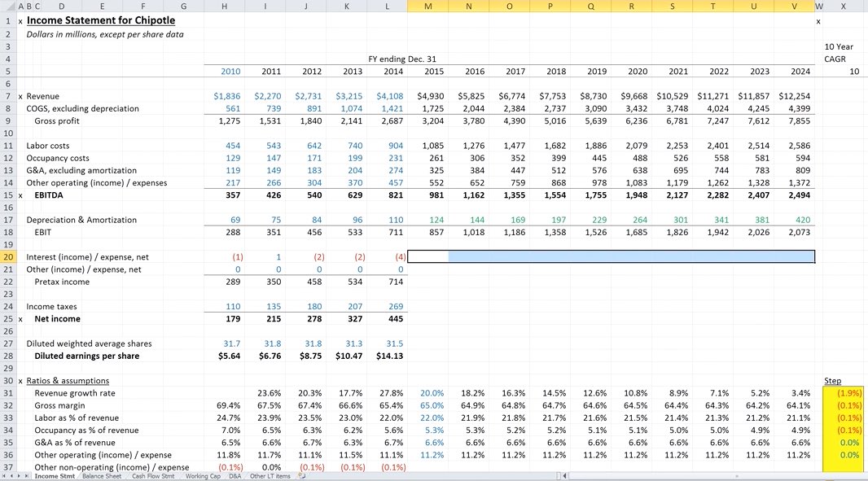Select 2024 EBIT value 2,073
The width and height of the screenshot is (868, 481).
coord(799,233)
